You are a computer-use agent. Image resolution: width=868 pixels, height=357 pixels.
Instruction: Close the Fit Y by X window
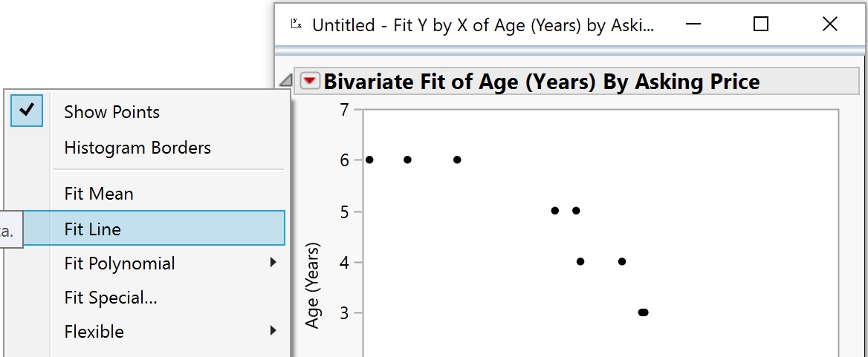(x=830, y=24)
